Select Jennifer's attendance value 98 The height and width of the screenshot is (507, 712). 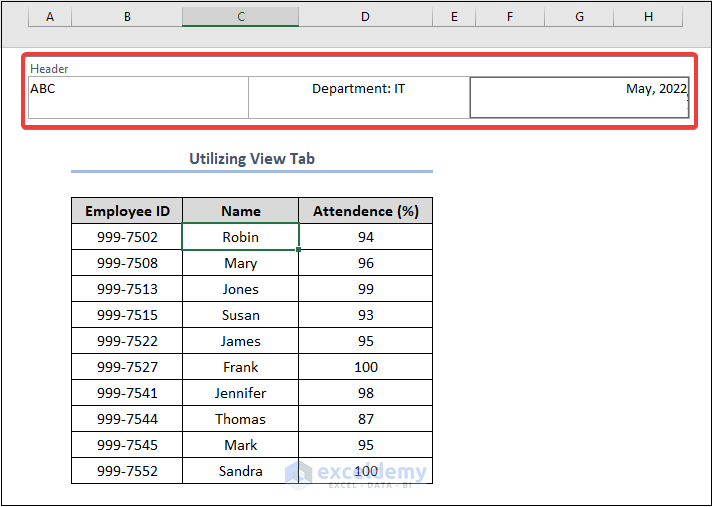tap(366, 393)
